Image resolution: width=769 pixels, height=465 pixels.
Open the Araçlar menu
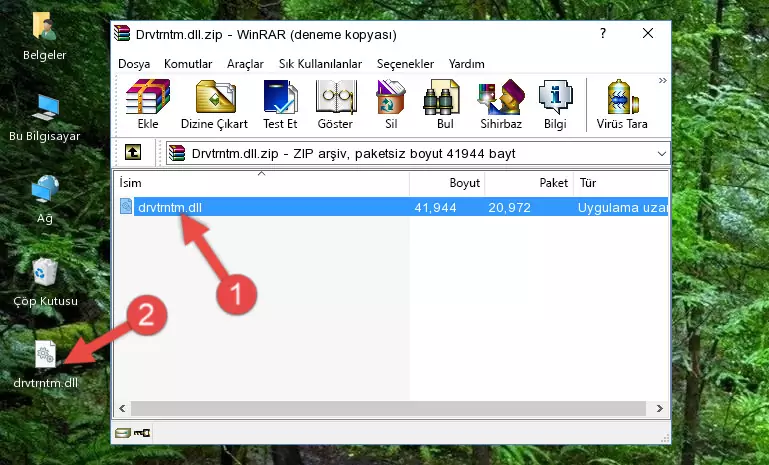click(x=245, y=64)
